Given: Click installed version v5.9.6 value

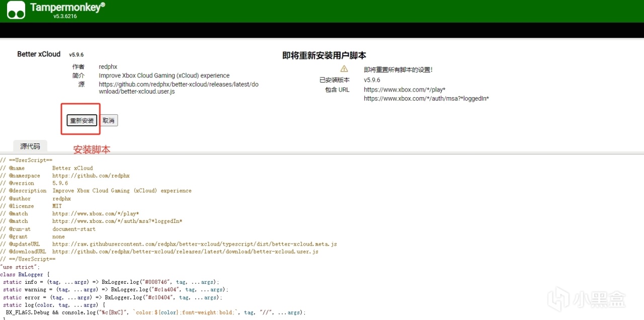Looking at the screenshot, I should (x=372, y=80).
